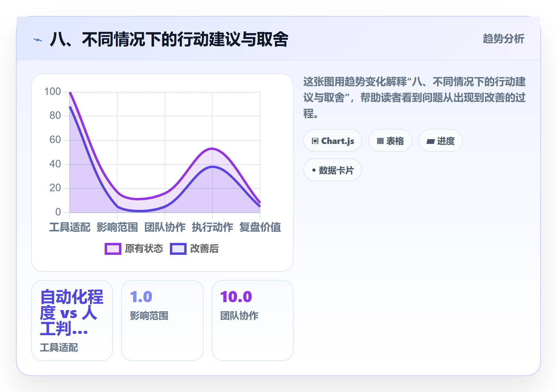
Task: Select the 进度 tag chip
Action: point(441,141)
